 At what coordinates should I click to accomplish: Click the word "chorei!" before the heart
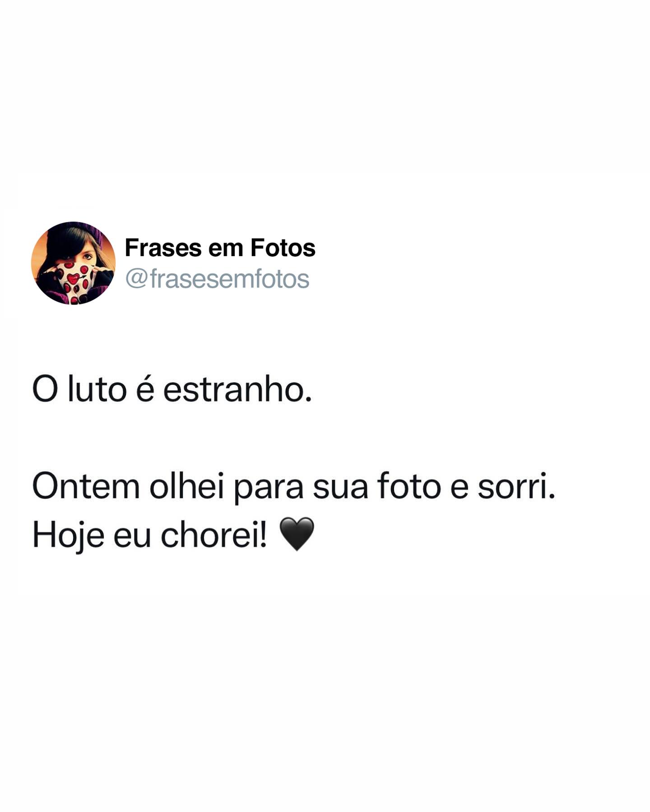214,534
